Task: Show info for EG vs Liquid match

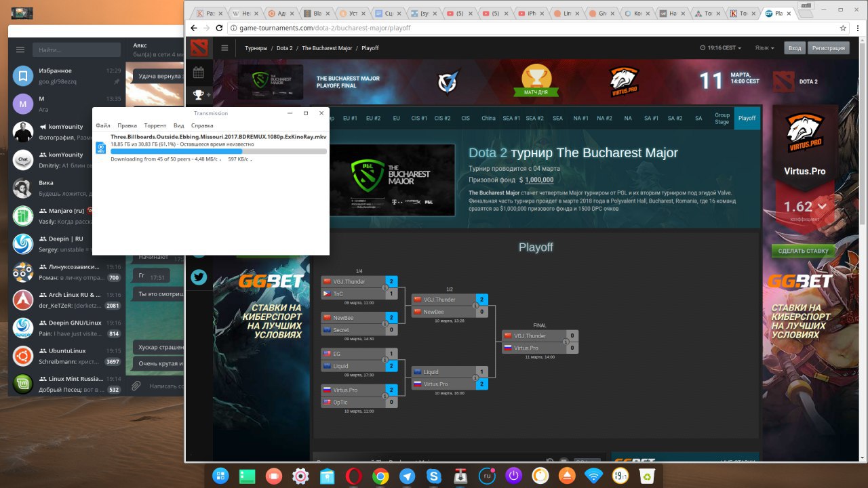Action: [x=385, y=360]
